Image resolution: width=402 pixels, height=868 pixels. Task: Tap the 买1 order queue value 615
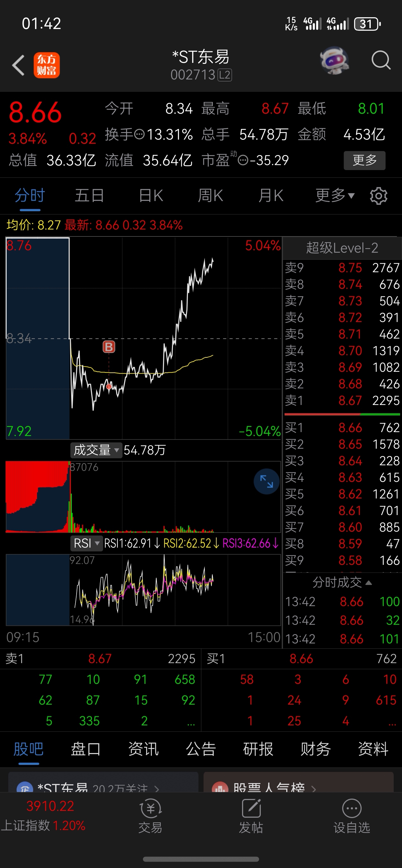coord(386,700)
